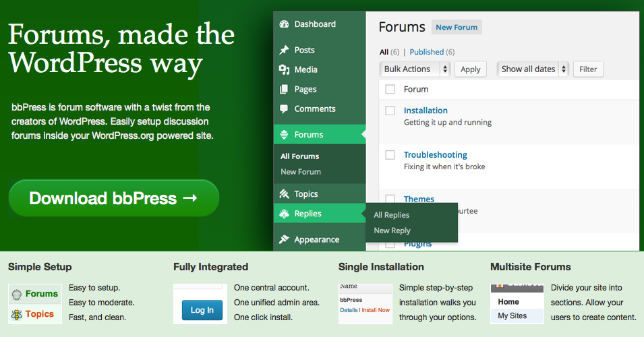Click the 'Getting it up and running' description
644x337 pixels.
click(x=448, y=122)
